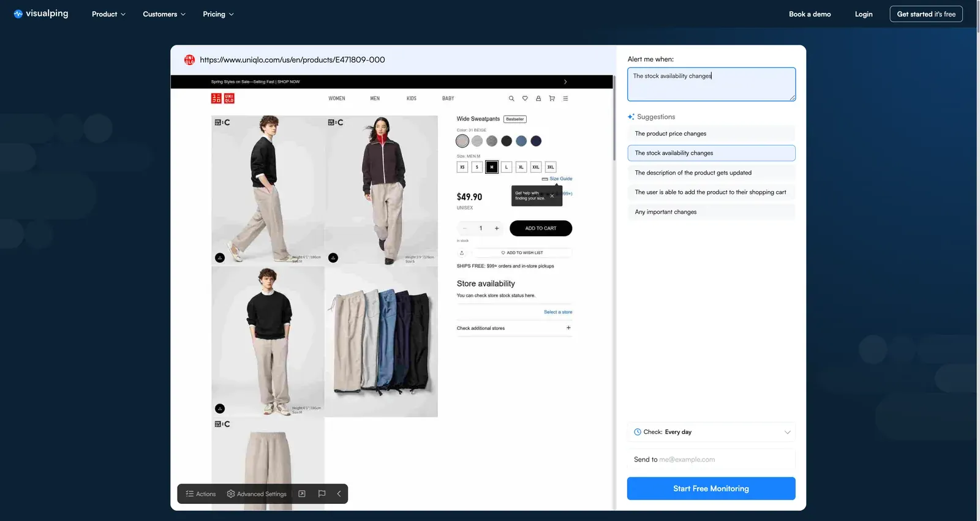Image resolution: width=980 pixels, height=521 pixels.
Task: Select the dark gray color swatch
Action: (492, 141)
